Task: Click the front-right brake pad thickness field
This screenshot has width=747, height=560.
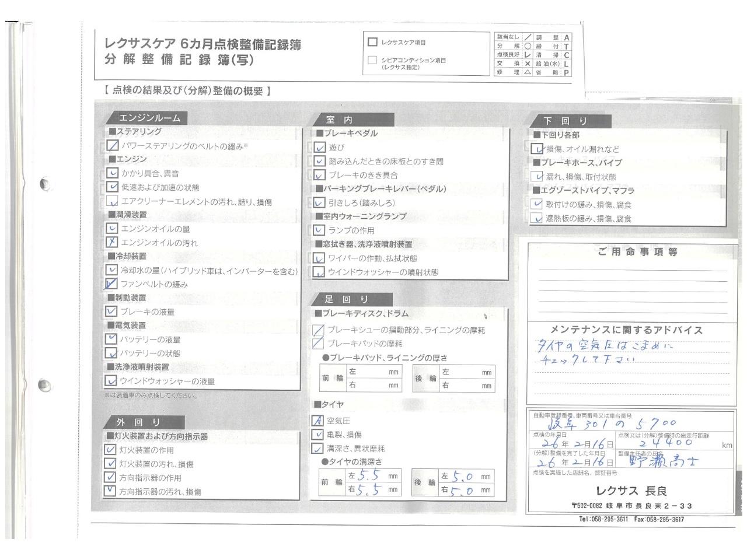Action: click(x=374, y=385)
